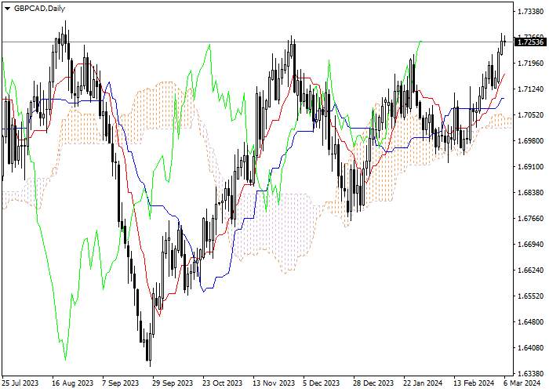Select the 5 Dec 2023 date label
Viewport: 549px width, 392px height.
click(x=322, y=383)
